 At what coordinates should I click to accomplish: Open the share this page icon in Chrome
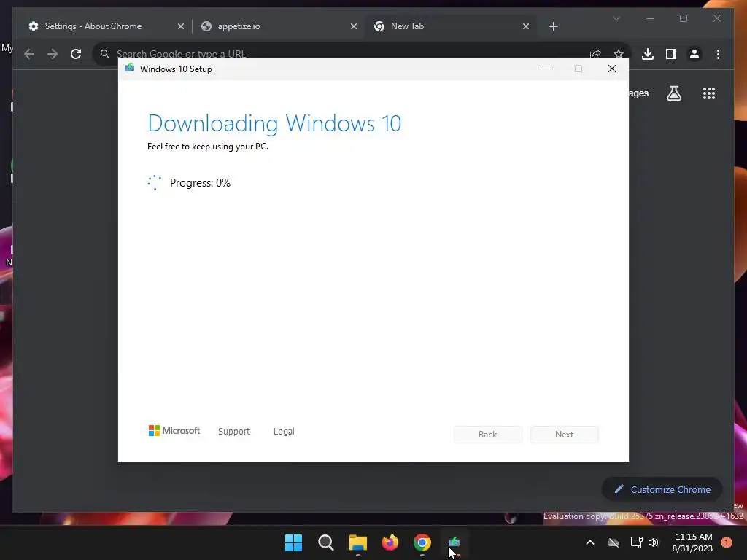[595, 54]
